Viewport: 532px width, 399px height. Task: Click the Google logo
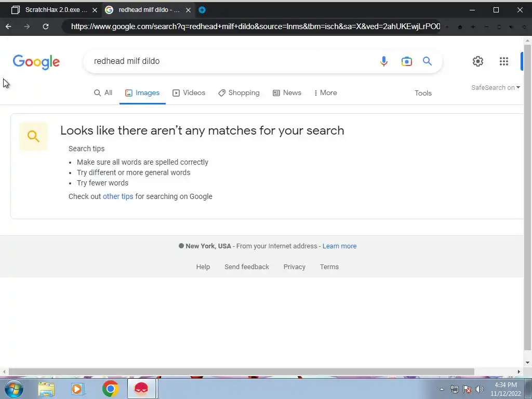pos(36,62)
